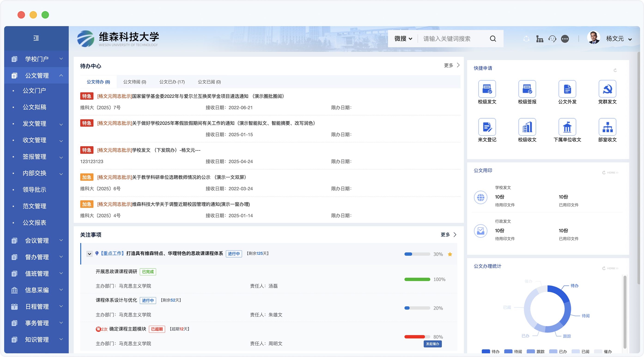Expand the 会议管理 sidebar menu
This screenshot has height=357, width=644.
61,240
